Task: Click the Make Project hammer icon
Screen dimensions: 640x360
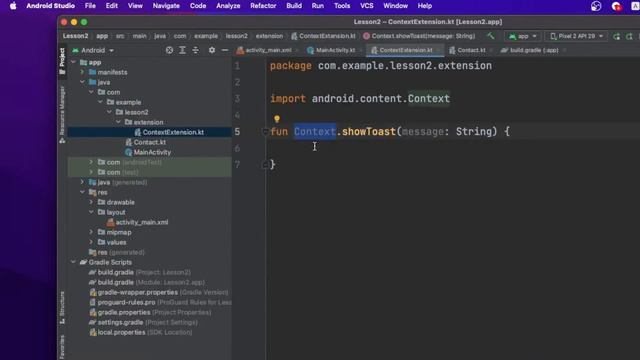Action: (x=490, y=36)
